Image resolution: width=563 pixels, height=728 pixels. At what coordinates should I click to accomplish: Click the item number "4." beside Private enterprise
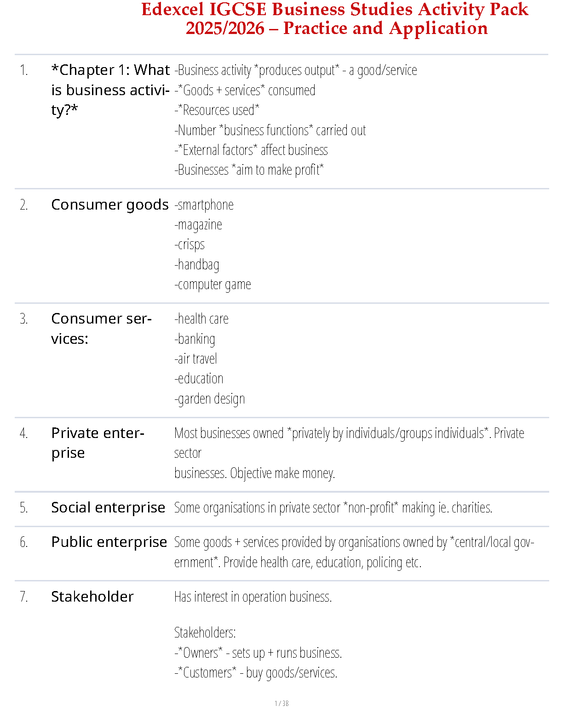[x=24, y=433]
